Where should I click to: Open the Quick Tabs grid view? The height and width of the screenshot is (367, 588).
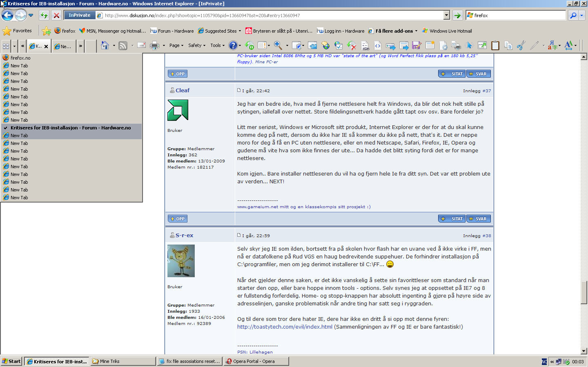pyautogui.click(x=6, y=46)
